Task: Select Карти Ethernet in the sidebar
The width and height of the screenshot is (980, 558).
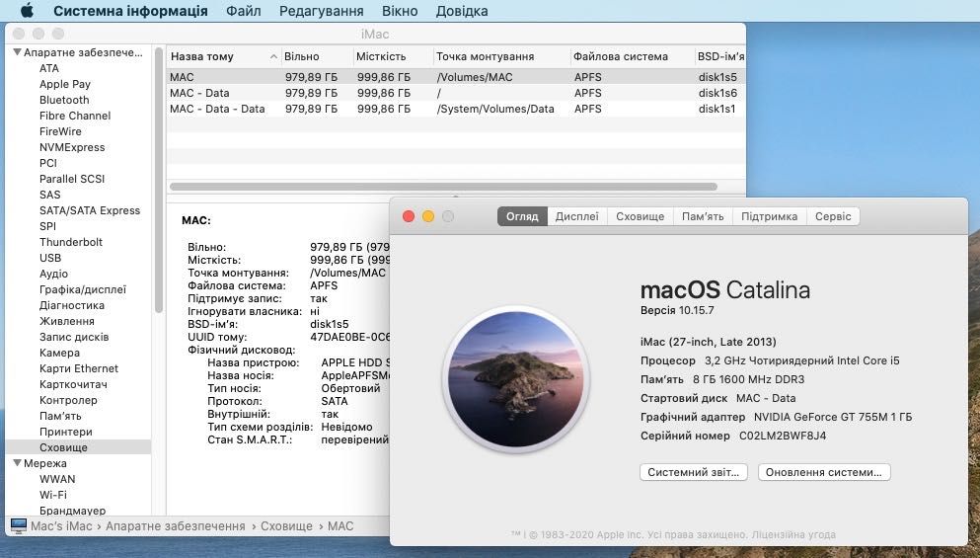Action: coord(79,368)
